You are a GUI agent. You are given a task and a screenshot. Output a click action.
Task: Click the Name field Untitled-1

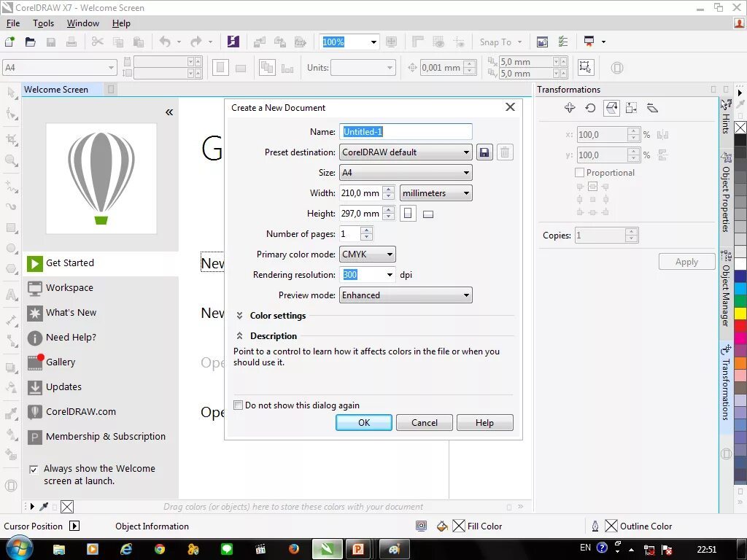[406, 132]
